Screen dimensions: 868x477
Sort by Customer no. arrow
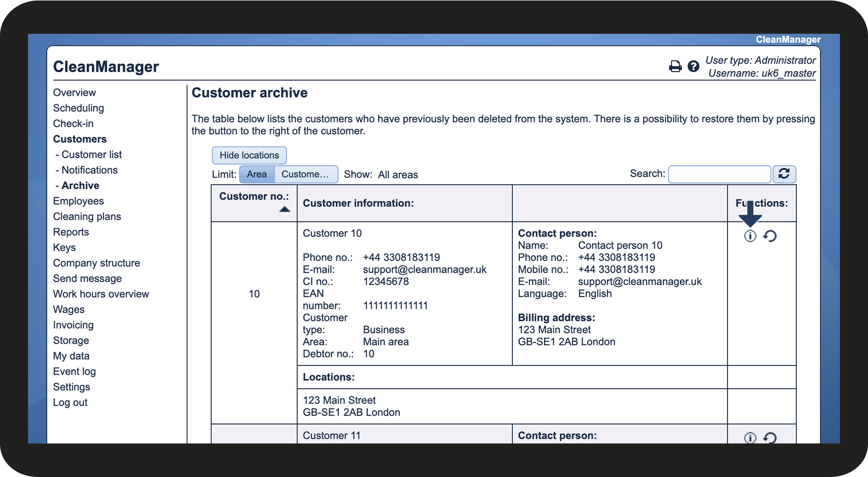(x=284, y=209)
